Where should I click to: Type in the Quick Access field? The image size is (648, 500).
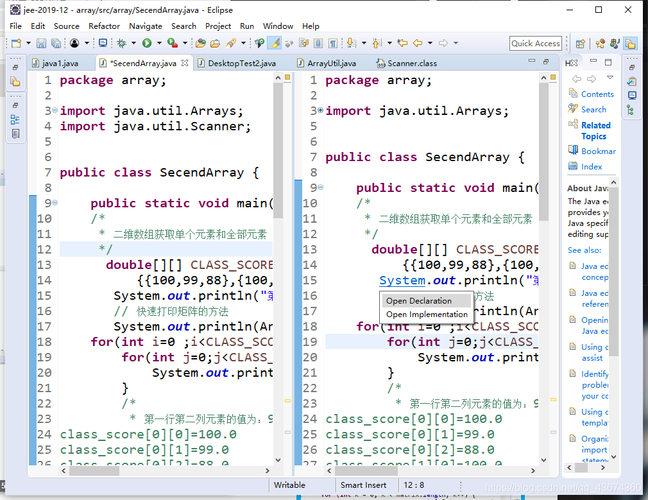535,43
